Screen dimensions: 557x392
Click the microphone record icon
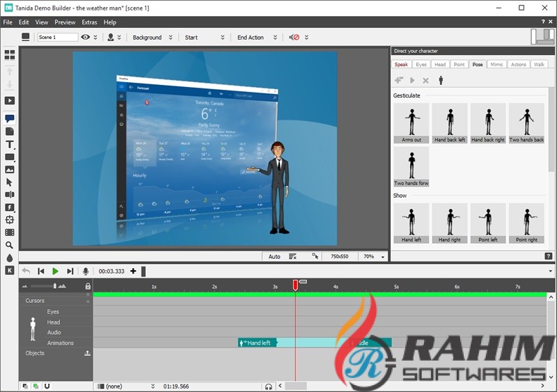(x=86, y=271)
